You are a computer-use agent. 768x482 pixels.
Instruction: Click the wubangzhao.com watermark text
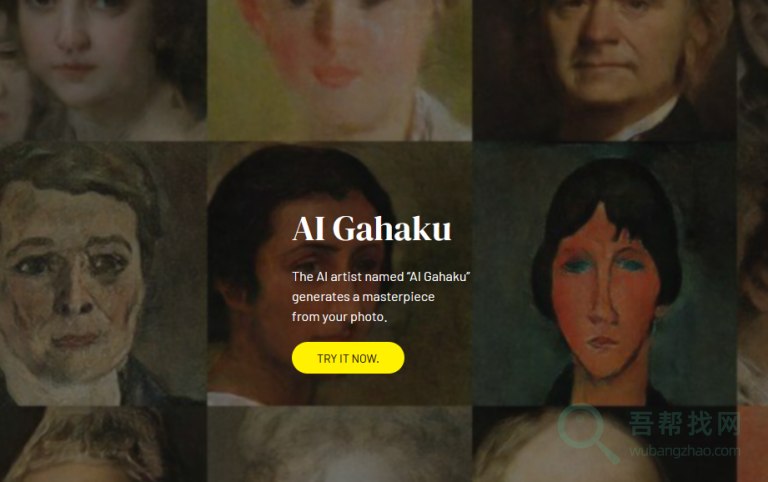[x=684, y=451]
